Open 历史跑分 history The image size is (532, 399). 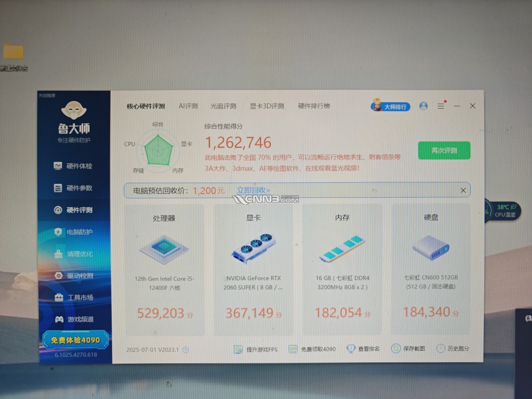[x=453, y=348]
